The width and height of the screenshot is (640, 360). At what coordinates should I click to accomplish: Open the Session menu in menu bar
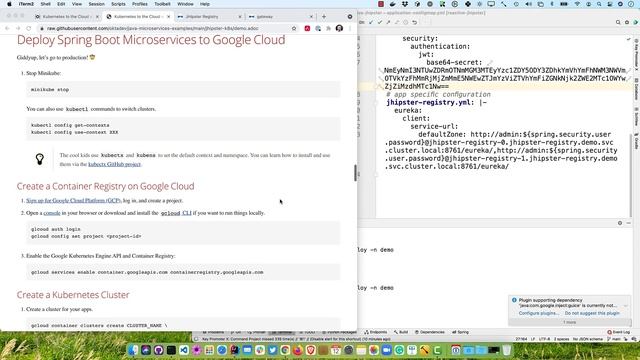point(96,4)
